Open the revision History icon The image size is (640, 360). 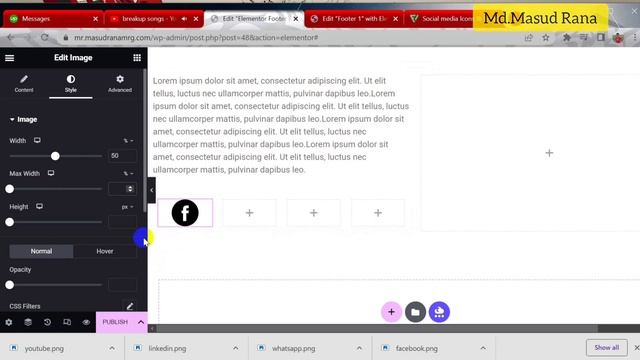[x=47, y=322]
